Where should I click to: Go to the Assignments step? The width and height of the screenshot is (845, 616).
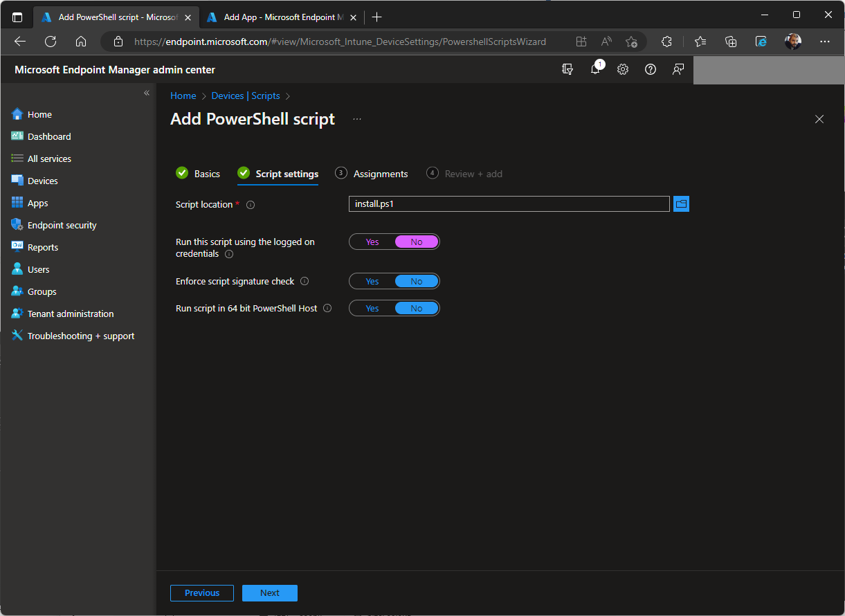(x=372, y=174)
